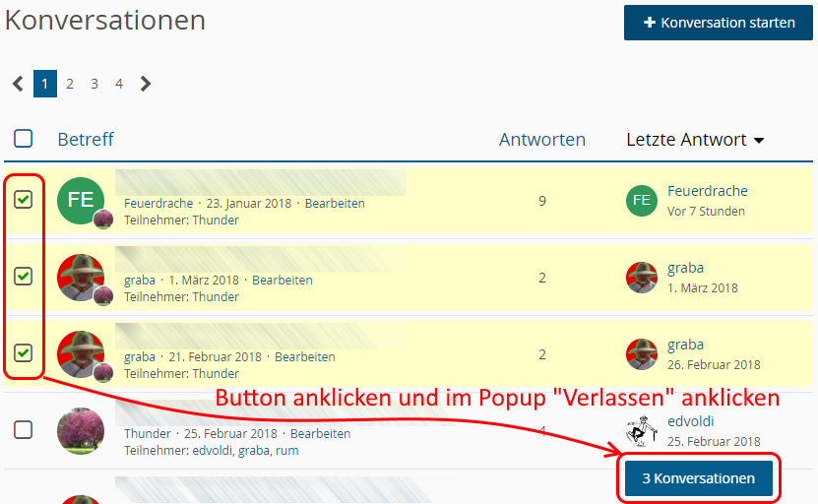Click Bearbeiten for the 23. Januar 2018 conversation
The height and width of the screenshot is (504, 818).
335,204
